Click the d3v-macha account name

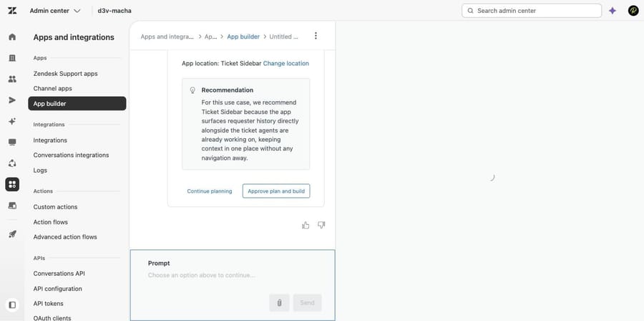[114, 11]
